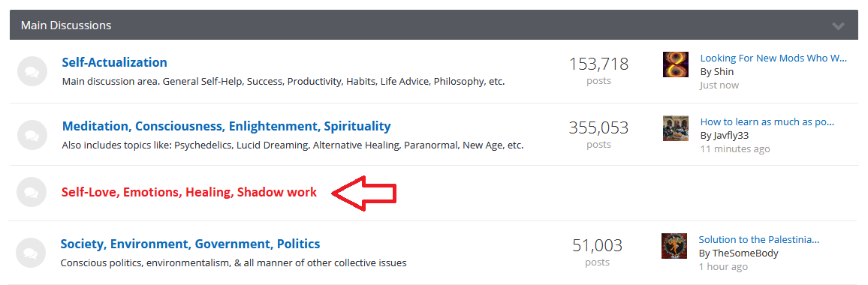Click the 'Just now' timestamp under Shin
The image size is (868, 285).
coord(719,85)
